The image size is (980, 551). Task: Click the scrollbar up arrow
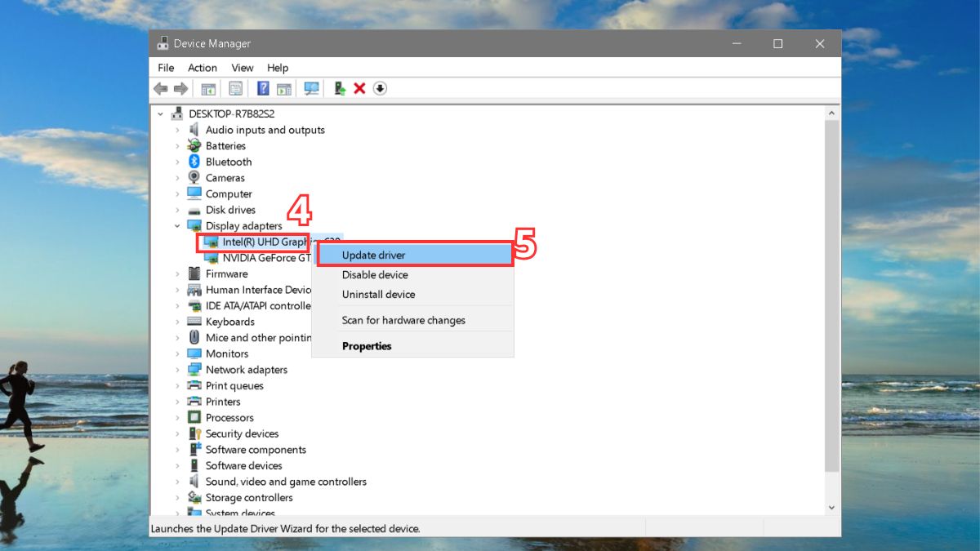832,112
